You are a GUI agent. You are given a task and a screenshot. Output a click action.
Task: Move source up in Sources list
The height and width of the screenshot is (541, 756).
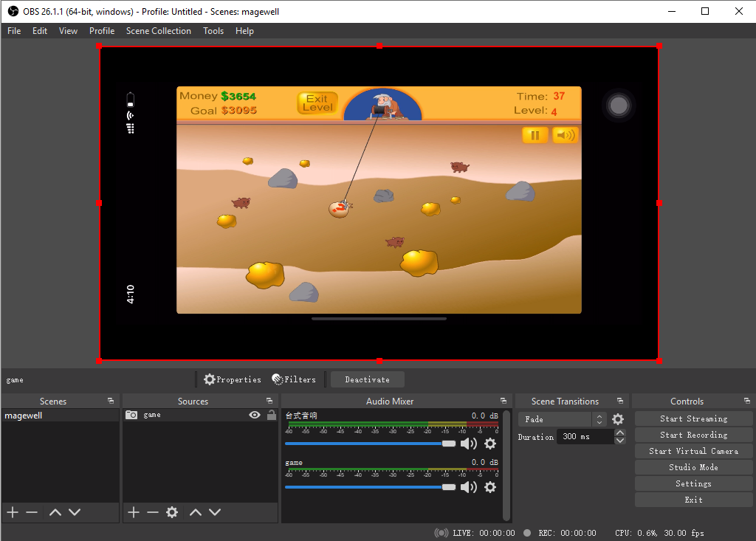tap(195, 512)
